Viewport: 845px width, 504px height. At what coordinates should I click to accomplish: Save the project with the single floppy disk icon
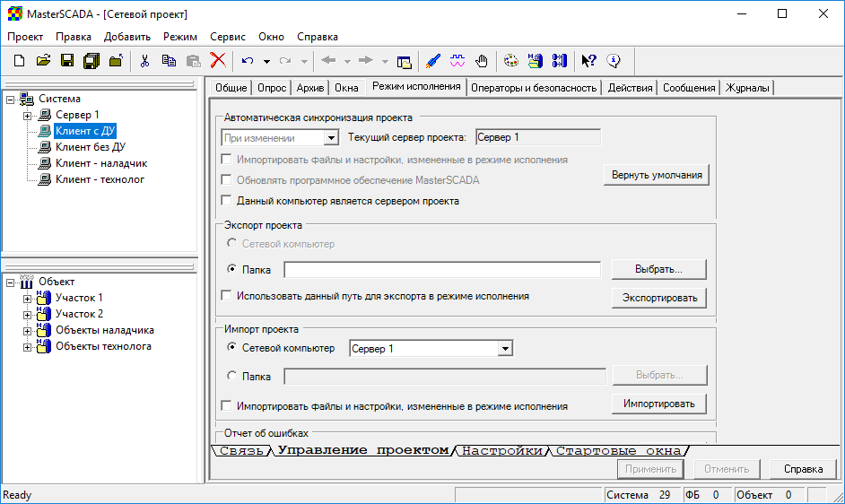point(66,60)
